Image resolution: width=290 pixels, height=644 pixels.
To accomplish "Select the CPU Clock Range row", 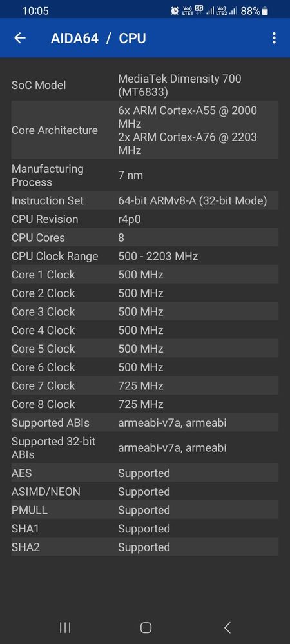I will point(144,256).
